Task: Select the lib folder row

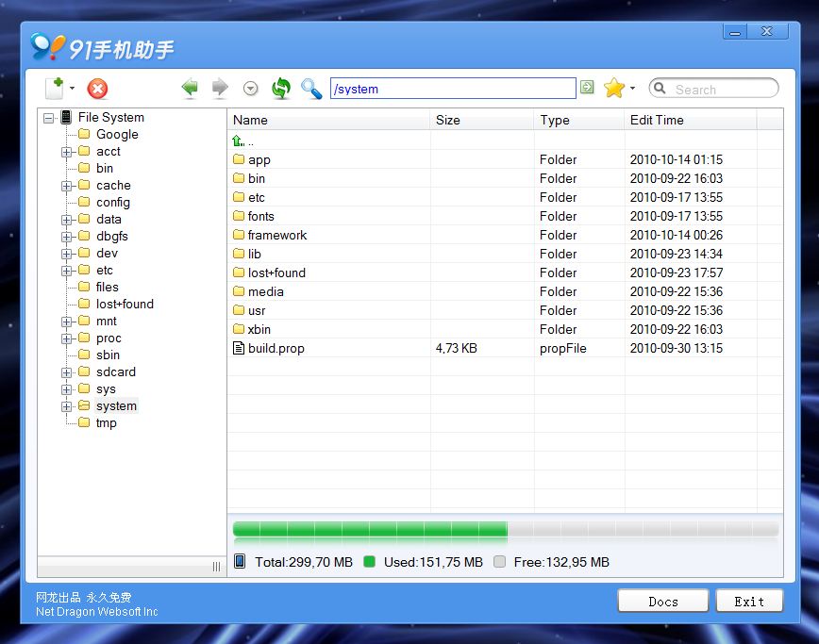Action: [505, 254]
